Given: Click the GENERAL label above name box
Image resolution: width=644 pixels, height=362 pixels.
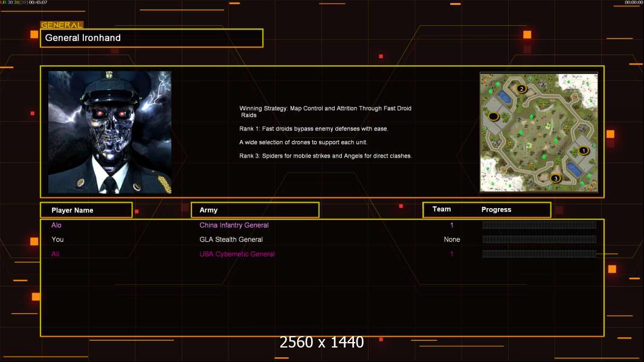Looking at the screenshot, I should (x=62, y=25).
